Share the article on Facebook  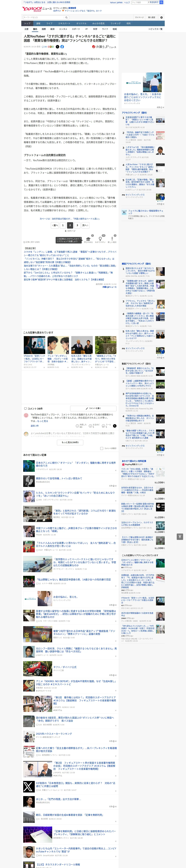(62, 47)
